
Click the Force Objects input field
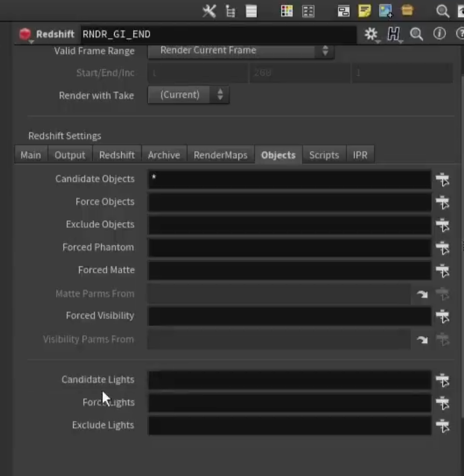(290, 202)
